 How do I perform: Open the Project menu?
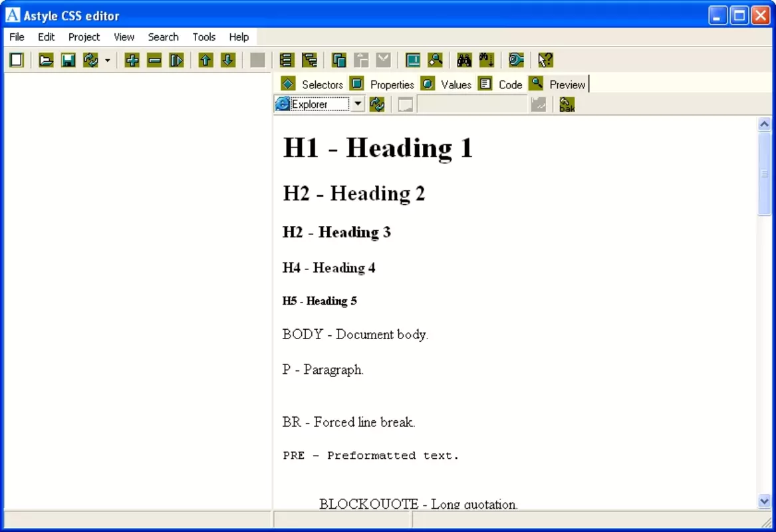(x=84, y=37)
